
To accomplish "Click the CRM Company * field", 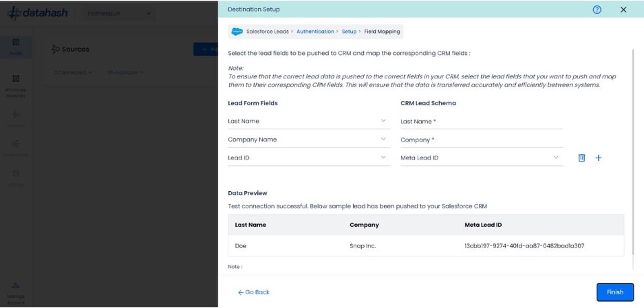I will [x=482, y=140].
